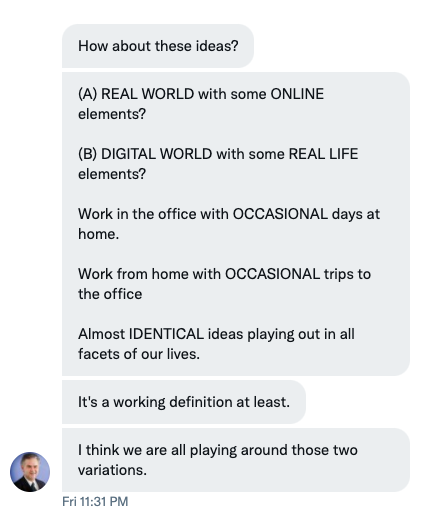Click the '(B)' label in the message

click(x=88, y=154)
